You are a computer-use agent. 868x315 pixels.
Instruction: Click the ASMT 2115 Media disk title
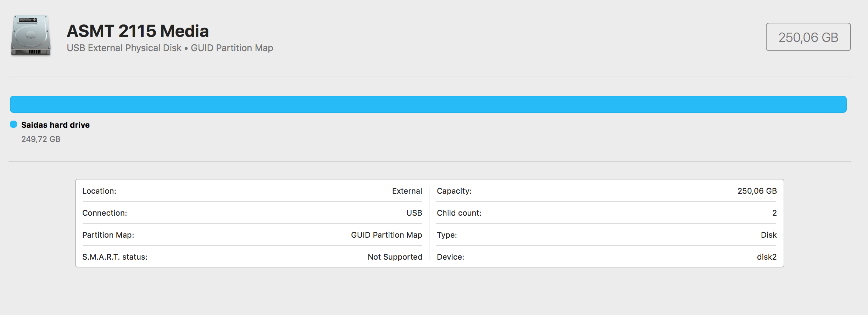(x=138, y=31)
